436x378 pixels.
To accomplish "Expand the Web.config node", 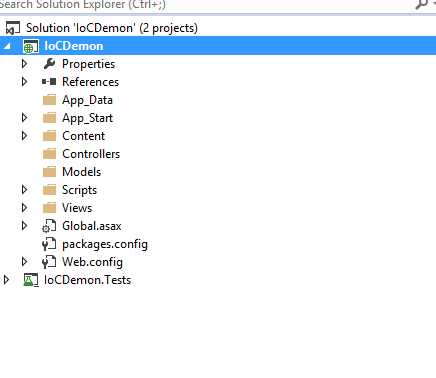I will (24, 262).
